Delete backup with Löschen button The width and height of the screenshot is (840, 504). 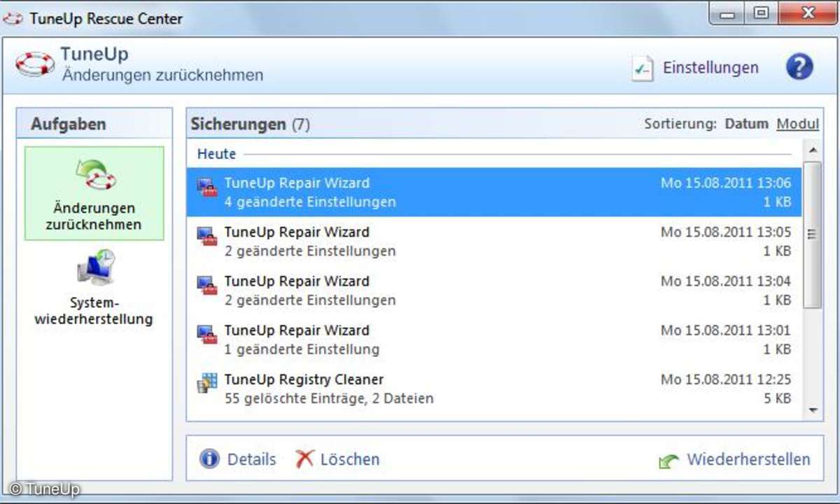pos(349,459)
